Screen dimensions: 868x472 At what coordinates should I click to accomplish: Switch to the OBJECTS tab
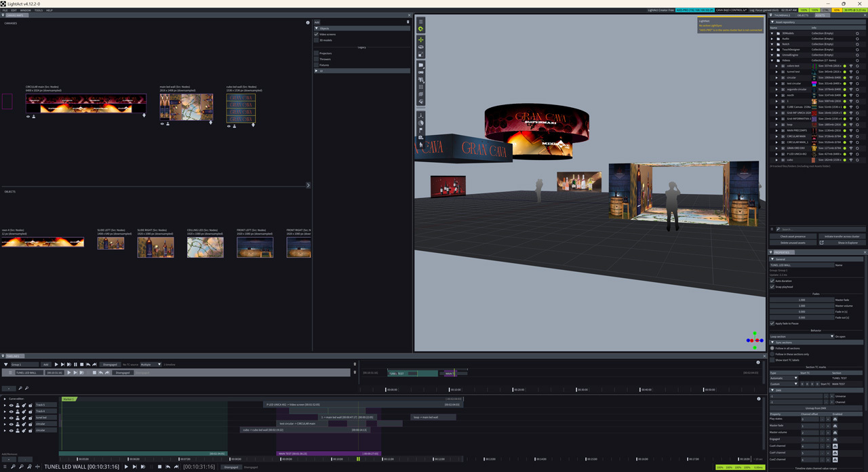point(802,15)
